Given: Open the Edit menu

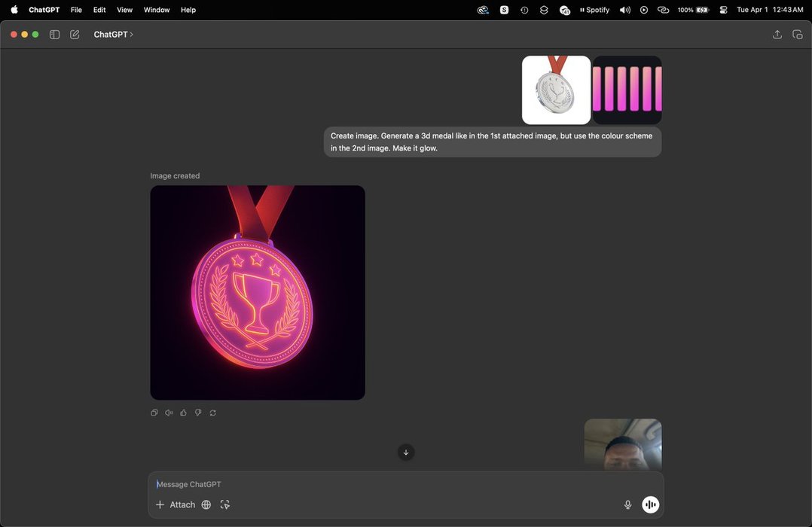Looking at the screenshot, I should [99, 10].
